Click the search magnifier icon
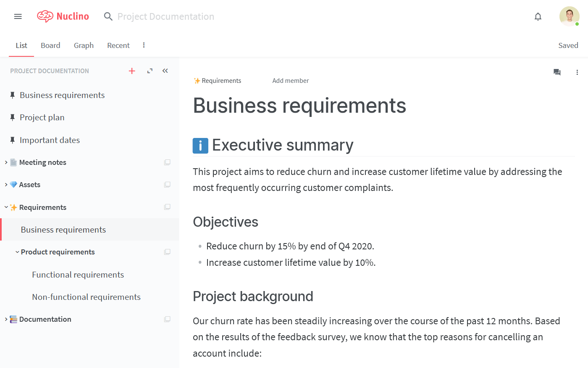 point(108,16)
